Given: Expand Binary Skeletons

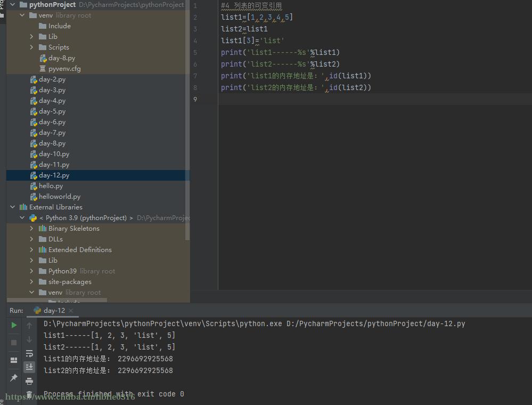Looking at the screenshot, I should point(31,229).
